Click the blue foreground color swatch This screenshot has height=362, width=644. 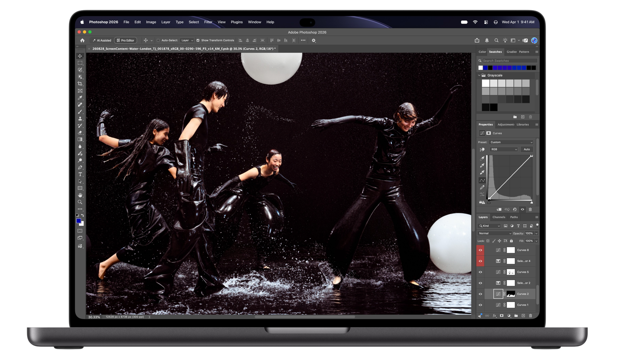(x=78, y=221)
